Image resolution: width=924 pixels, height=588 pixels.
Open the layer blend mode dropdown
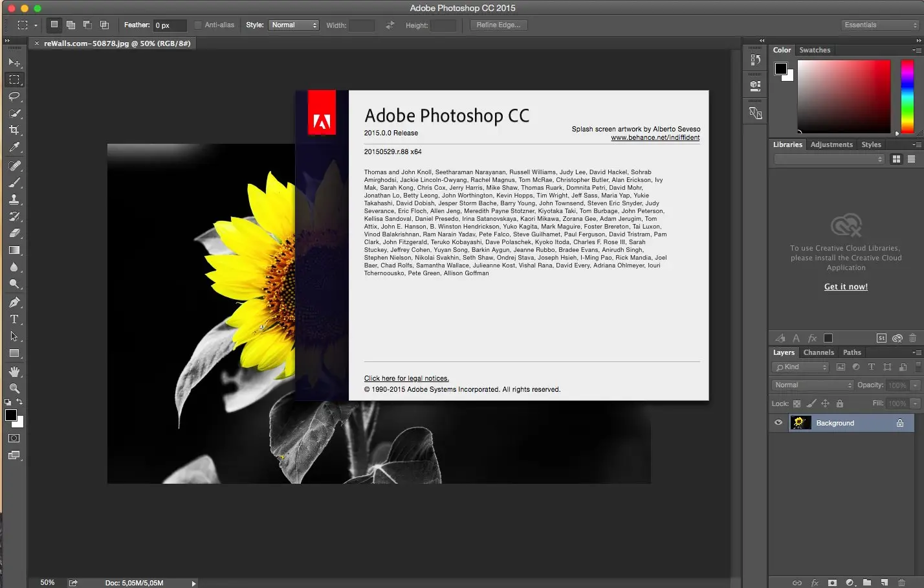point(813,385)
